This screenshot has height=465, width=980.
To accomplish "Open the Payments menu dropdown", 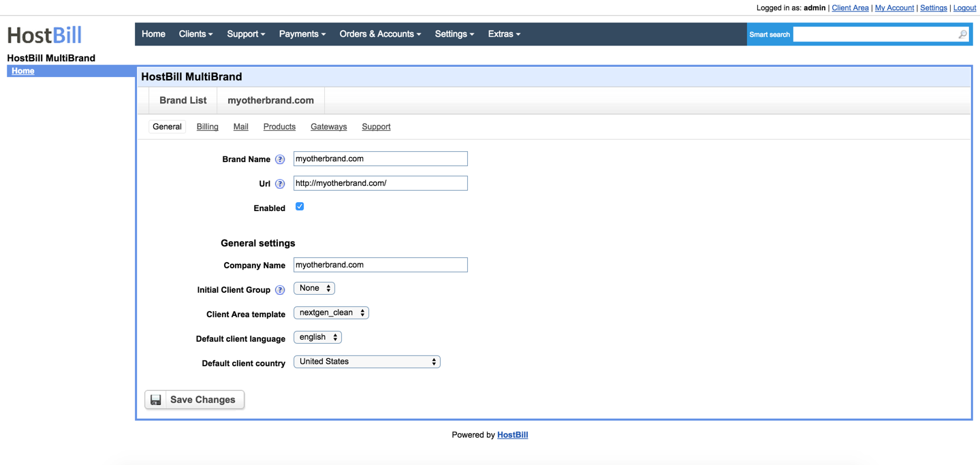I will pos(302,34).
